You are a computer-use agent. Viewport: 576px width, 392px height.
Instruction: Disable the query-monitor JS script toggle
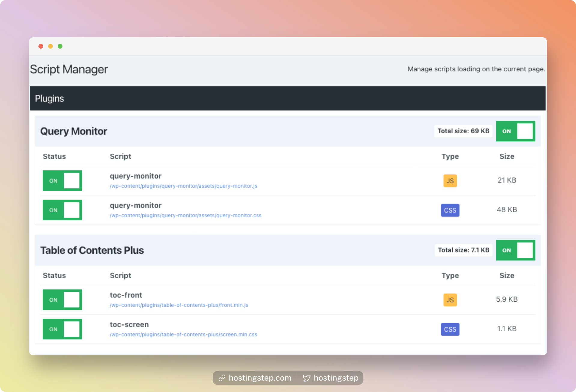pos(62,181)
